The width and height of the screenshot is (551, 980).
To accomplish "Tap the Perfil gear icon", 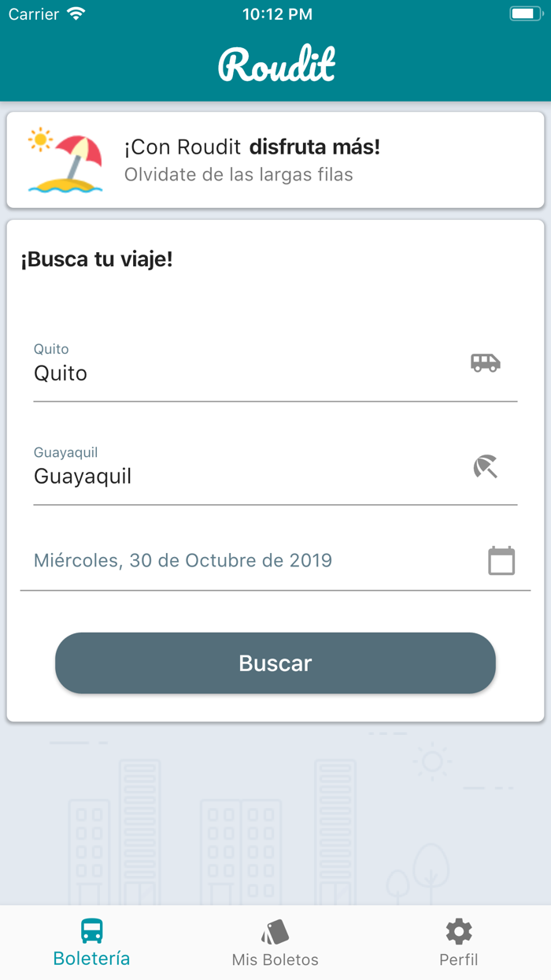I will pos(459,932).
